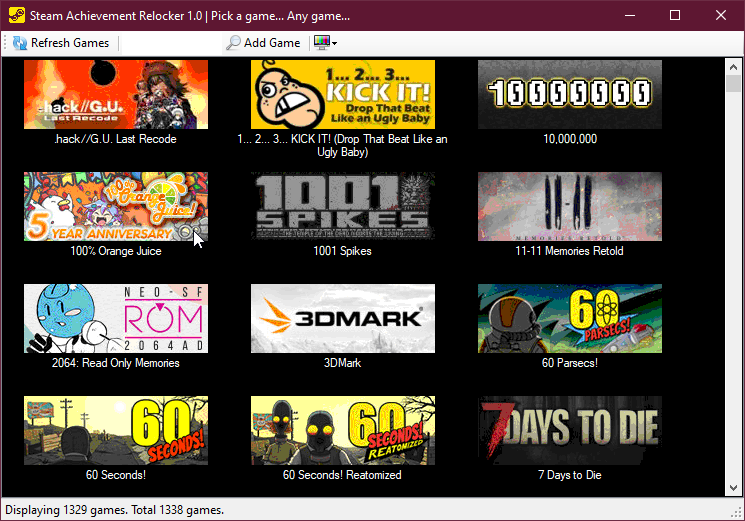Screen dimensions: 745x521
Task: Pick the 100% Orange Juice banner
Action: pos(116,207)
